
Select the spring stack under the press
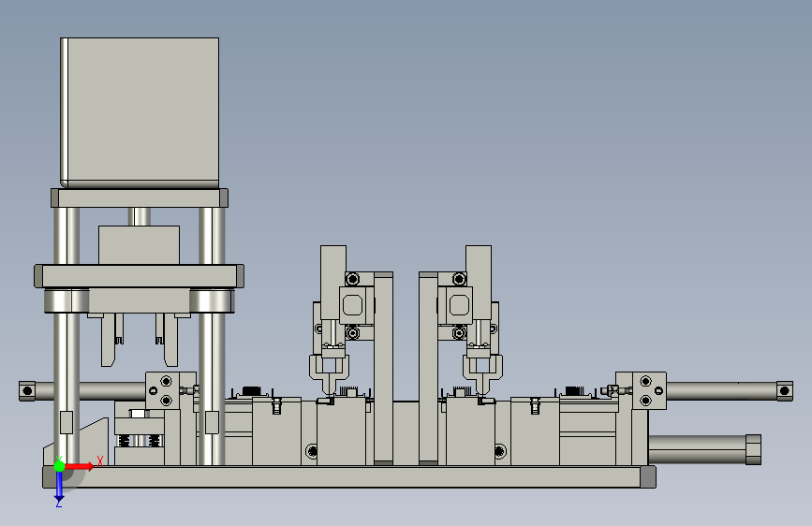click(139, 441)
